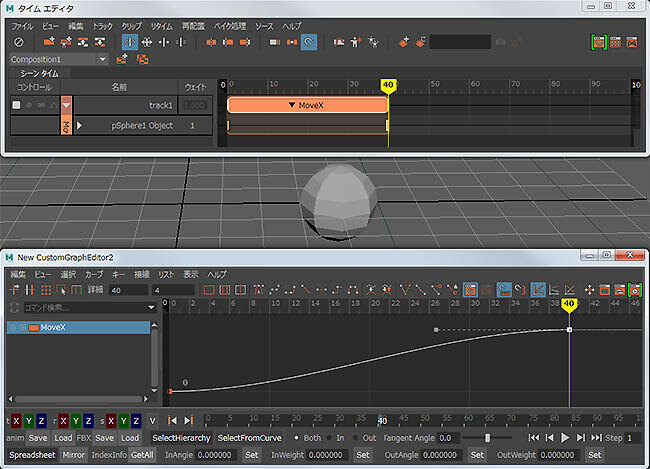Open the ファイル menu in Time Editor
Viewport: 650px width, 469px height.
click(x=22, y=25)
